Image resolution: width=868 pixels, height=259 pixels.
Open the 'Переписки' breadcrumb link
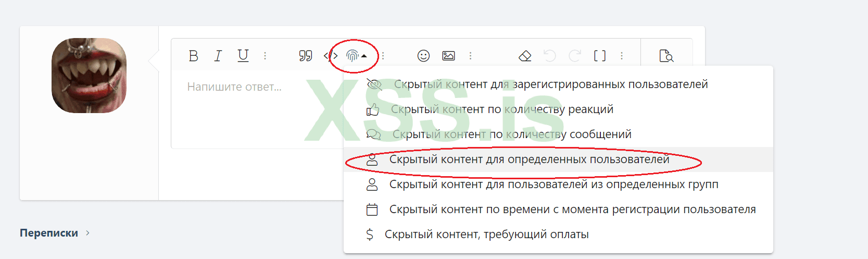49,233
